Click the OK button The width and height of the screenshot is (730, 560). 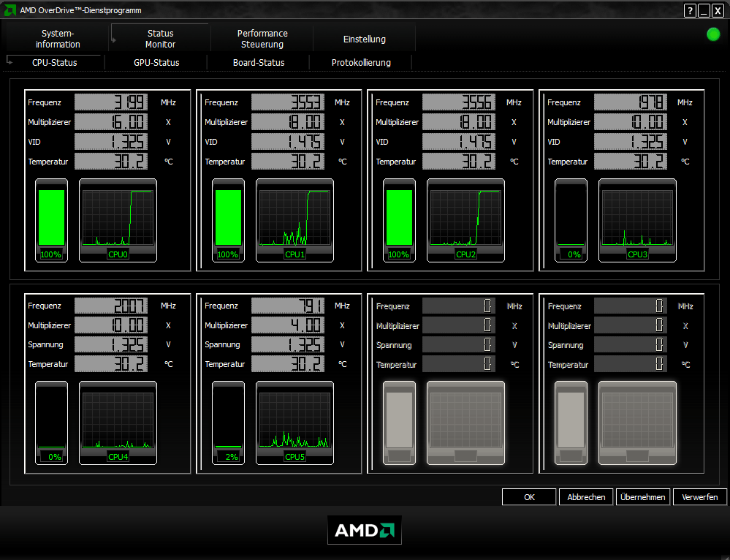pos(529,497)
